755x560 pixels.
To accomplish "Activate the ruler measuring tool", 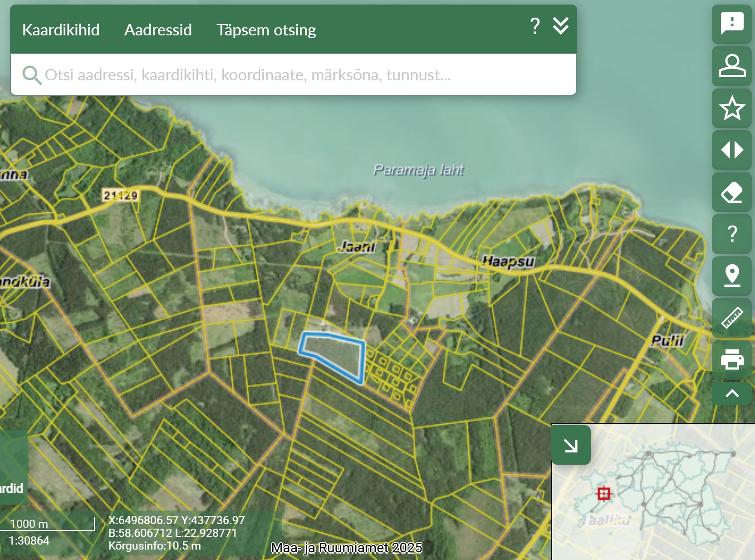I will click(731, 318).
